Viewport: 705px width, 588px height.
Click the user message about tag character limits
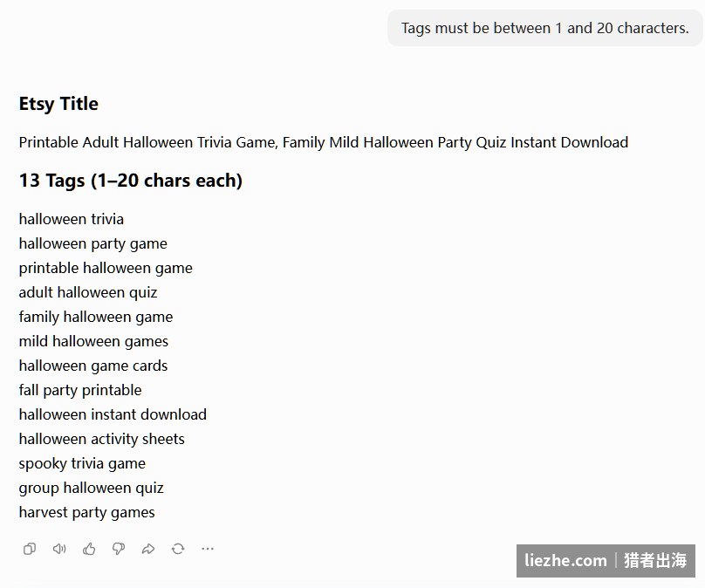point(545,28)
